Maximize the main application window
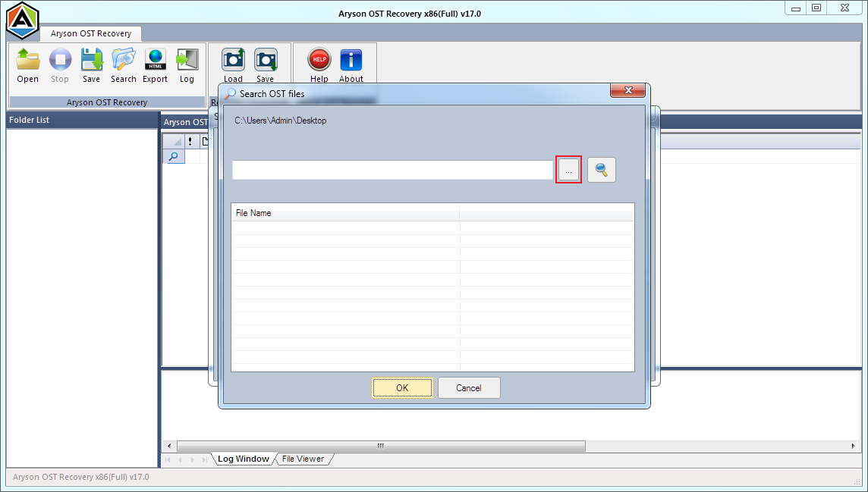The width and height of the screenshot is (868, 492). (x=816, y=8)
